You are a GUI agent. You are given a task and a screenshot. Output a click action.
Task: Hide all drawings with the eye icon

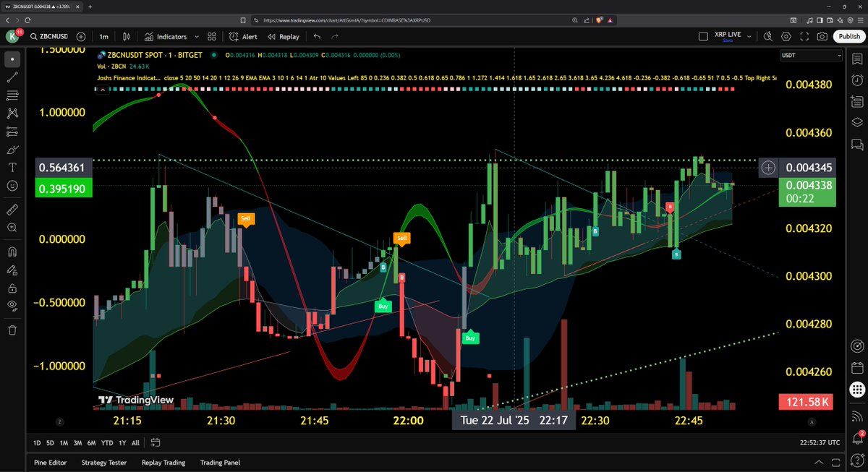(12, 306)
